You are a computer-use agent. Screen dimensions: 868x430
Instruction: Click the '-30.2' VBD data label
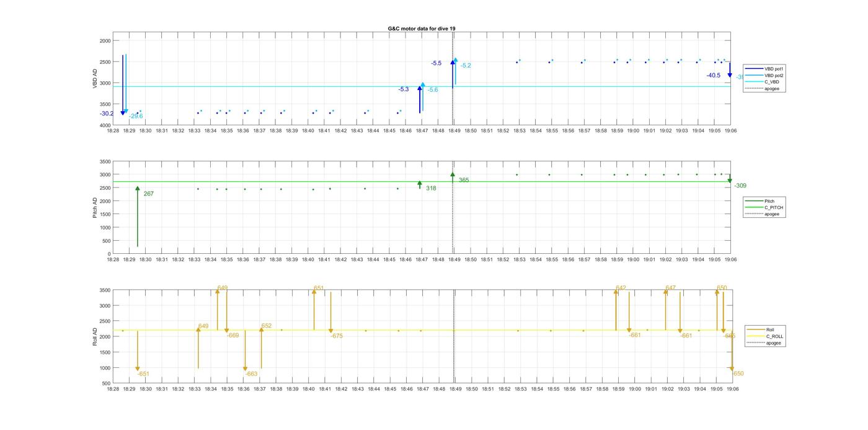tap(107, 114)
